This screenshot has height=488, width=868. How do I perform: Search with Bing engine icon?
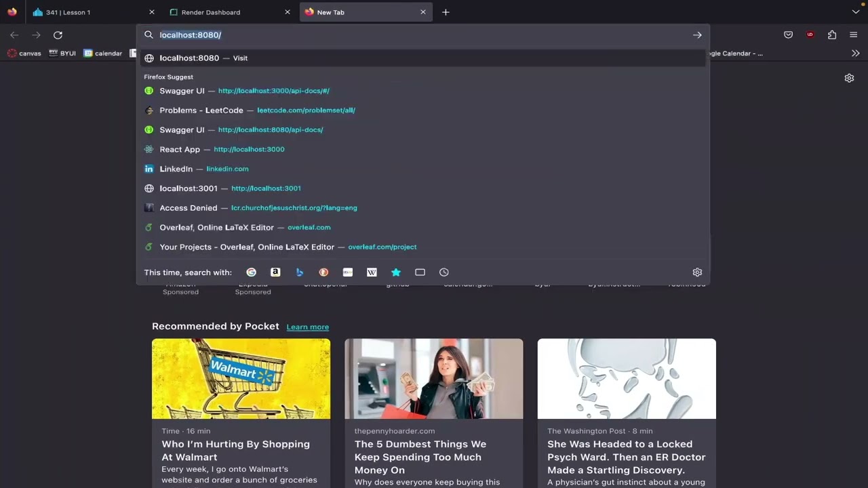coord(299,272)
